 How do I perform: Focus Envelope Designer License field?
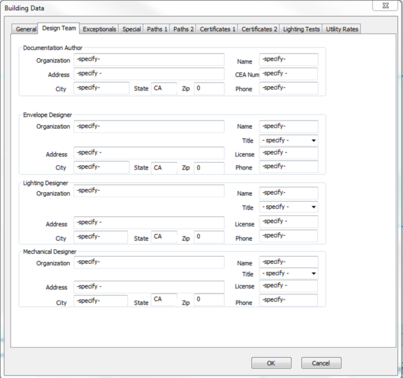tap(289, 153)
